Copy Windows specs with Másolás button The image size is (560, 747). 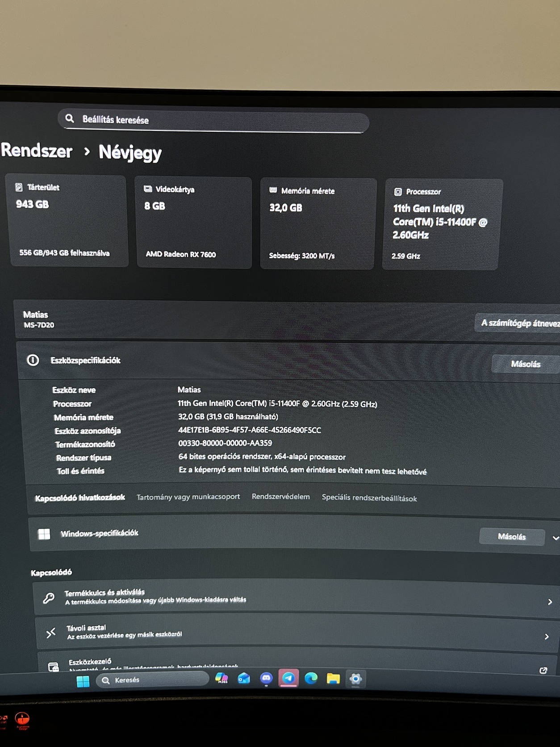(512, 537)
